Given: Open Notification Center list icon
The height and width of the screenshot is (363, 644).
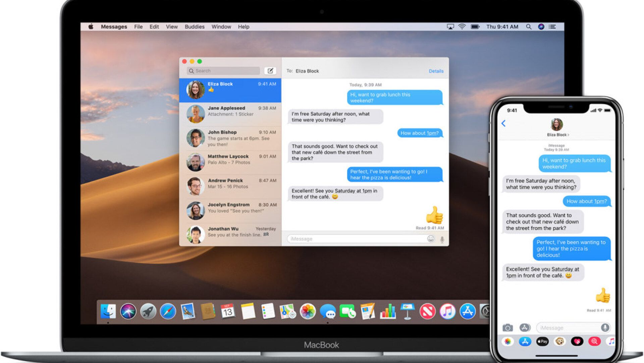Looking at the screenshot, I should coord(552,26).
